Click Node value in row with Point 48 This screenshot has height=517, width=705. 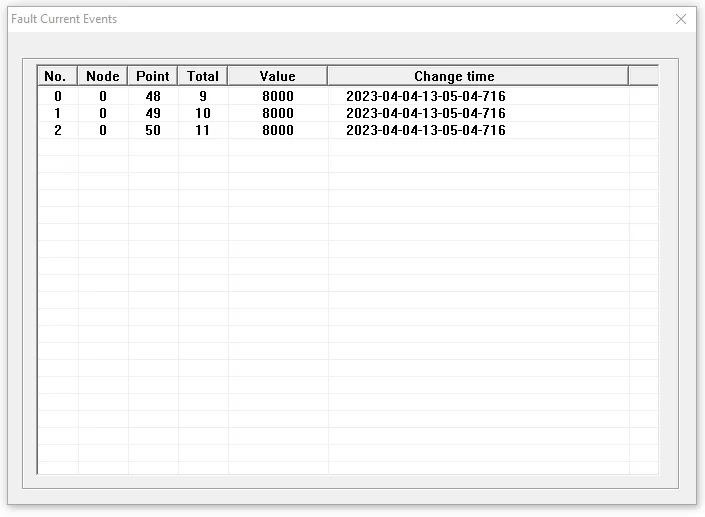[x=103, y=96]
